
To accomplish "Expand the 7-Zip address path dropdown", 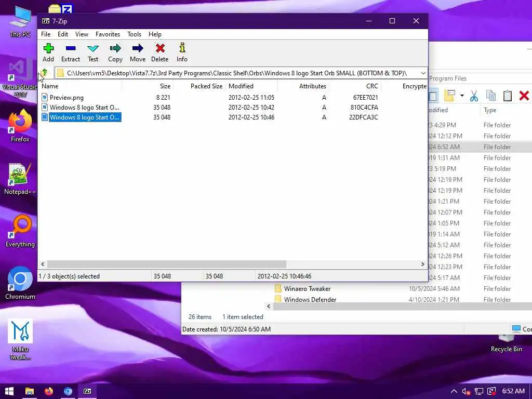I will [423, 73].
